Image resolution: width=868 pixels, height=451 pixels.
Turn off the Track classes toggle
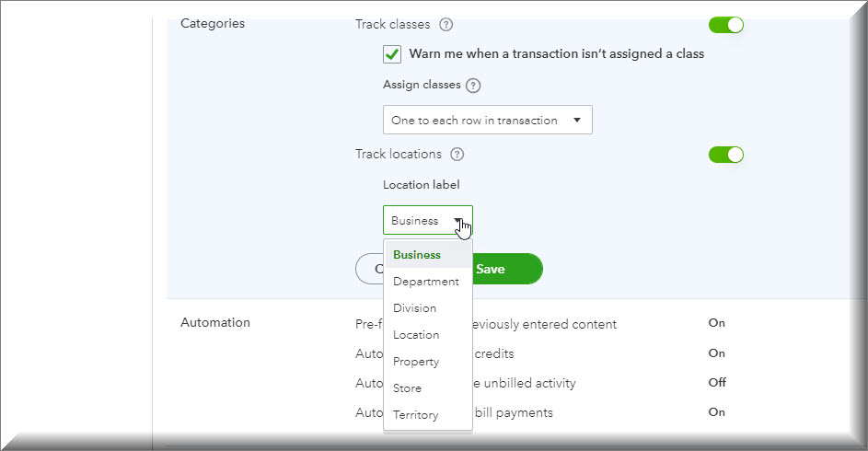click(x=725, y=25)
